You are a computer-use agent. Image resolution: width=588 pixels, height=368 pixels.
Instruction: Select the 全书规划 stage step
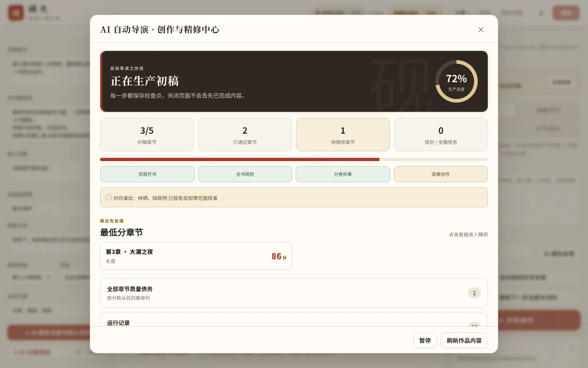point(245,174)
